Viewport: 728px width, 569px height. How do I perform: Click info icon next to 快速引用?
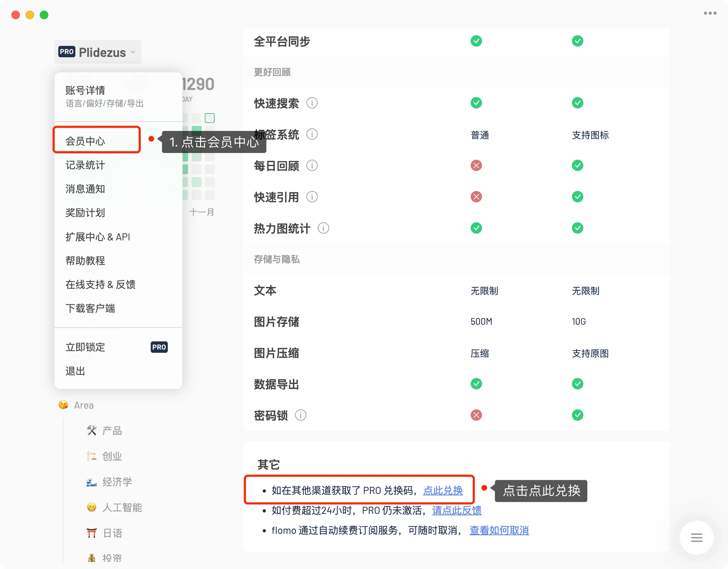point(312,197)
